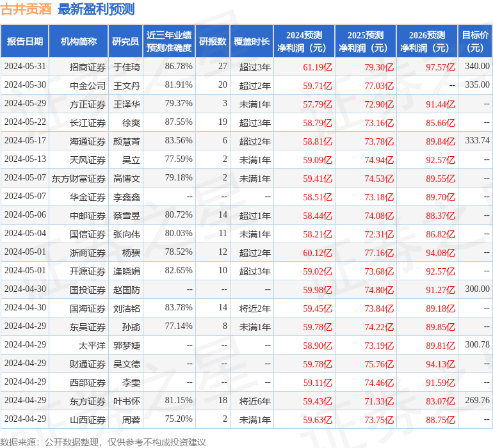Click the 2024-05-31 report date
The width and height of the screenshot is (493, 448).
coord(25,66)
